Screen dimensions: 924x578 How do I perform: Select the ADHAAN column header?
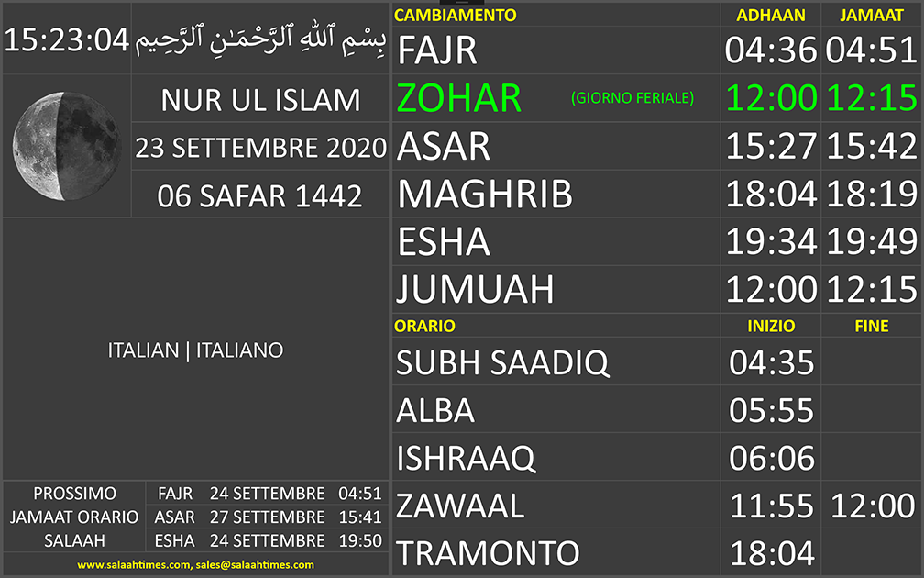click(x=770, y=15)
